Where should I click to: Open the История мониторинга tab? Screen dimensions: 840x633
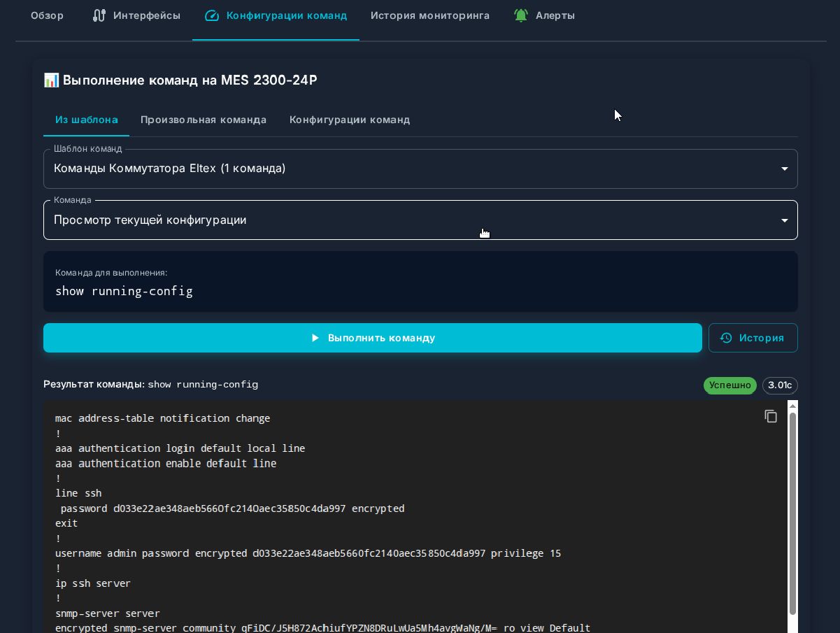[429, 15]
